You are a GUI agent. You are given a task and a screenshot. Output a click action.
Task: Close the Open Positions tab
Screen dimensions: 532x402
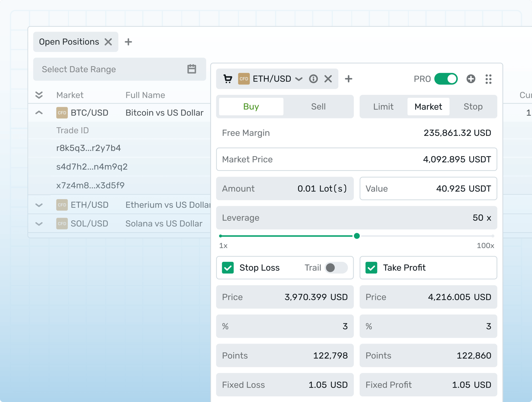click(x=108, y=42)
